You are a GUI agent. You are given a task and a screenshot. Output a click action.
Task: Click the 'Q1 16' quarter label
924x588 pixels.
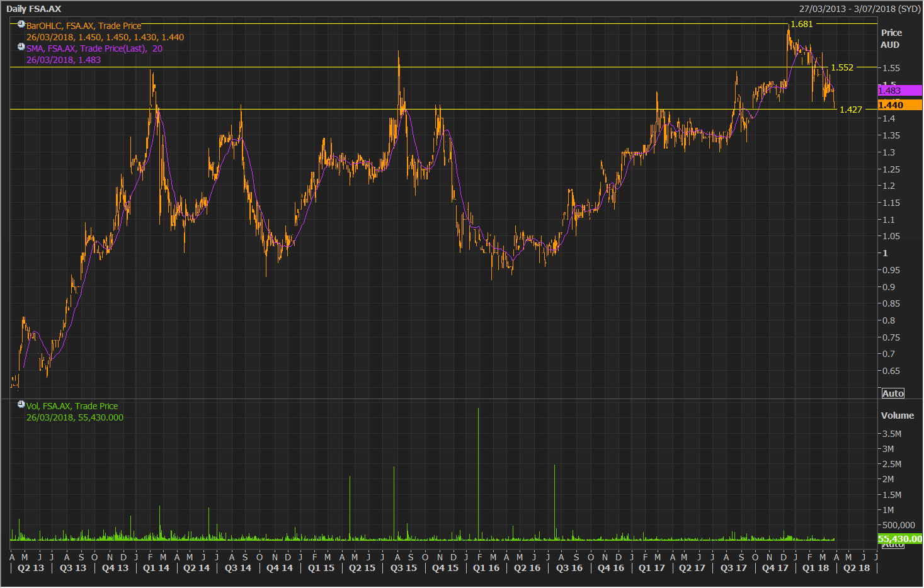coord(486,568)
